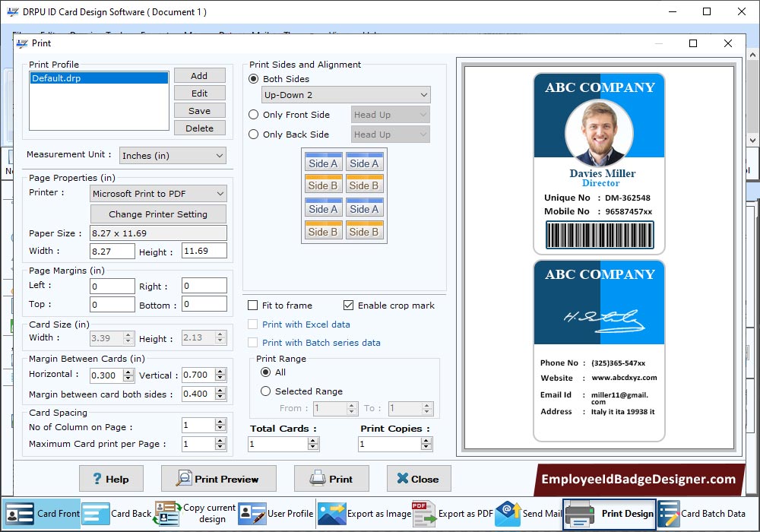Click Add print profile button
The height and width of the screenshot is (532, 760).
coord(199,75)
